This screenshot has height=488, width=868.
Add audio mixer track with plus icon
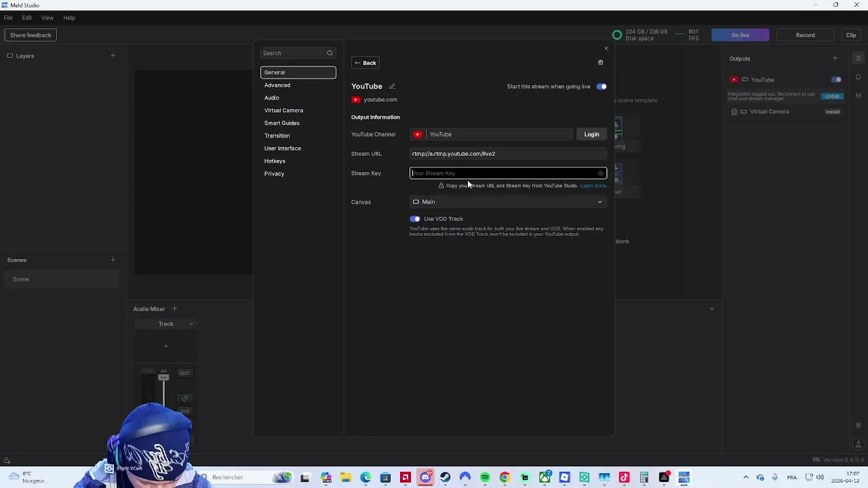pyautogui.click(x=174, y=309)
